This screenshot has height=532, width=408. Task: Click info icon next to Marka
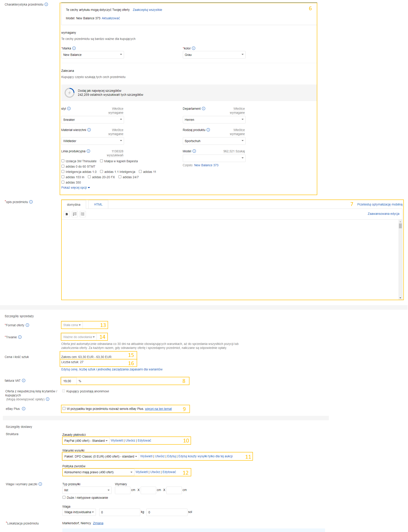tap(74, 48)
